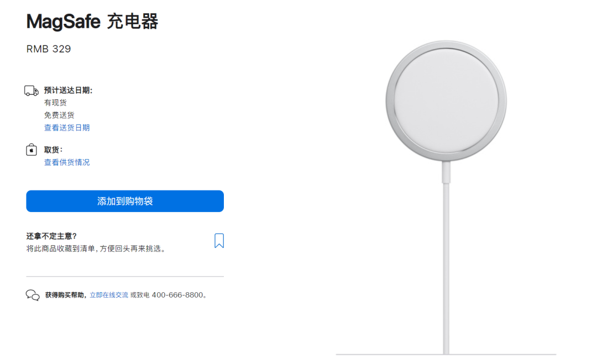
Task: Click the delivery truck icon
Action: pyautogui.click(x=32, y=91)
